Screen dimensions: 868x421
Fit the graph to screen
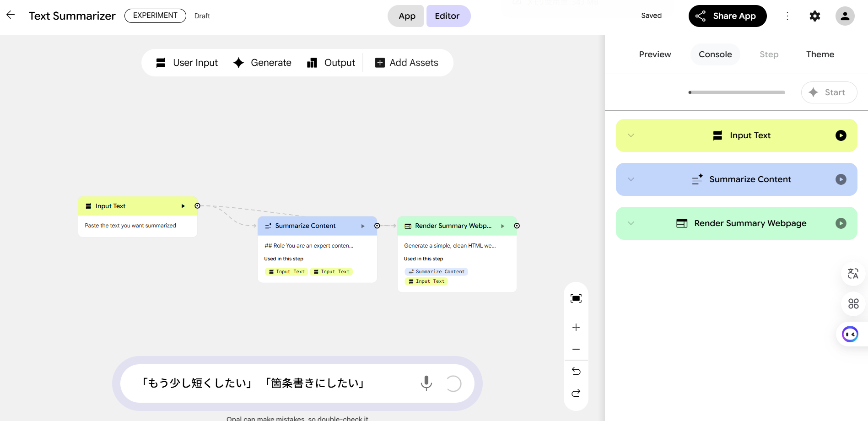click(x=576, y=298)
